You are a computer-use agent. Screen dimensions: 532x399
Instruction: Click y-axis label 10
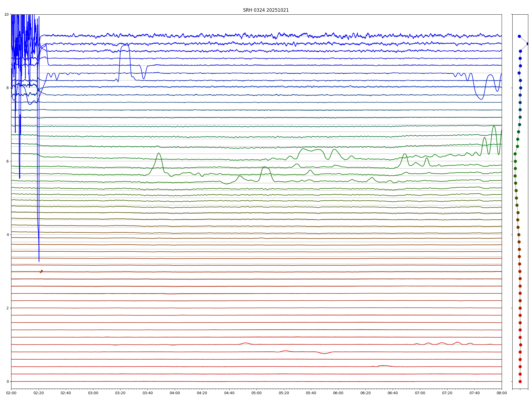click(x=6, y=14)
